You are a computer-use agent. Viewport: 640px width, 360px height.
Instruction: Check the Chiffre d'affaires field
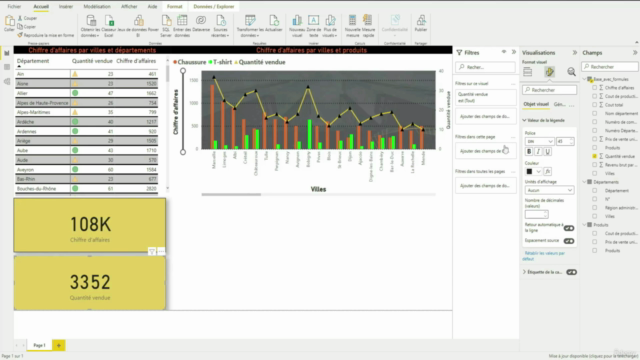pyautogui.click(x=594, y=88)
